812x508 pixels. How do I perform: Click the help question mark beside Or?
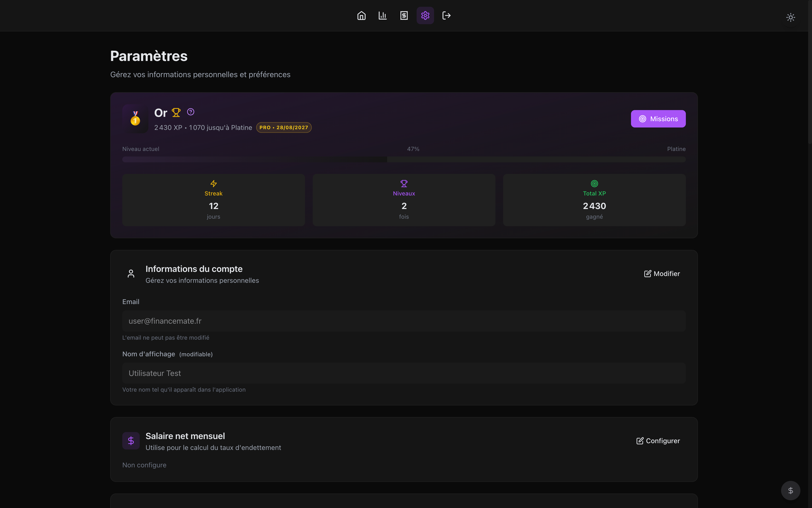[x=191, y=112]
